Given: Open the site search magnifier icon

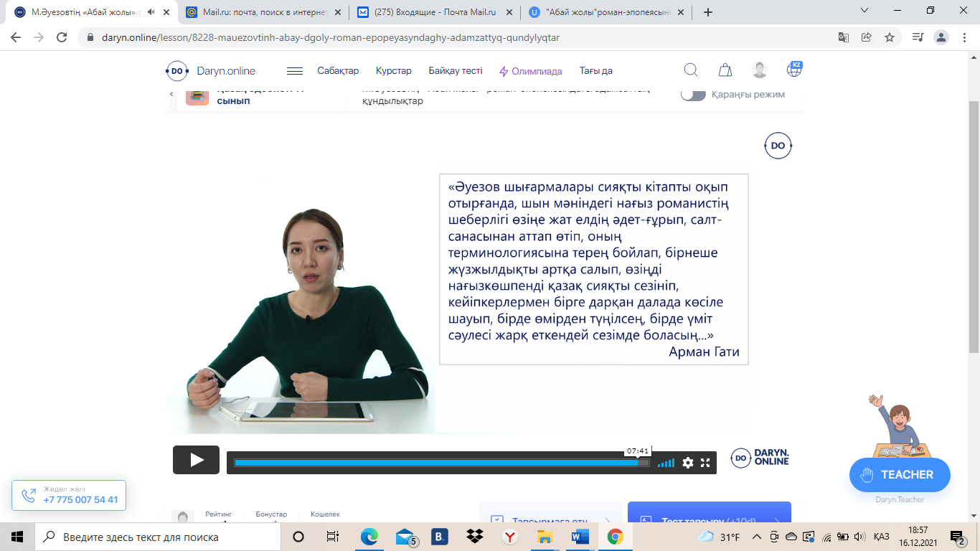Looking at the screenshot, I should point(691,70).
